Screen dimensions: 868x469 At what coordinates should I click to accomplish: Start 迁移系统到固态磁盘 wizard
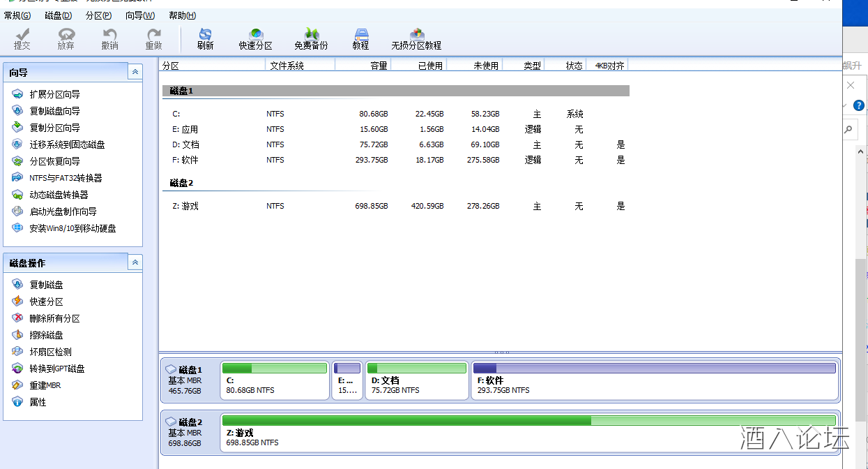tap(67, 144)
